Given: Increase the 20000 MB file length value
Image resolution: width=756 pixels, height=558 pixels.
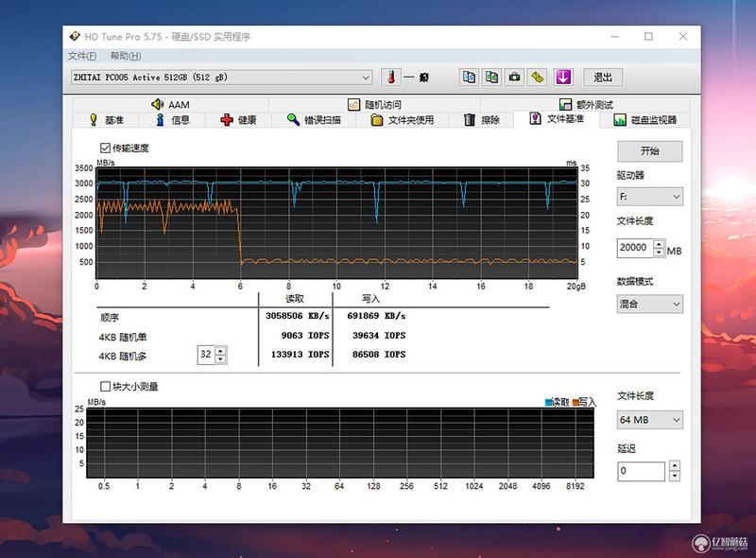Looking at the screenshot, I should (x=659, y=244).
